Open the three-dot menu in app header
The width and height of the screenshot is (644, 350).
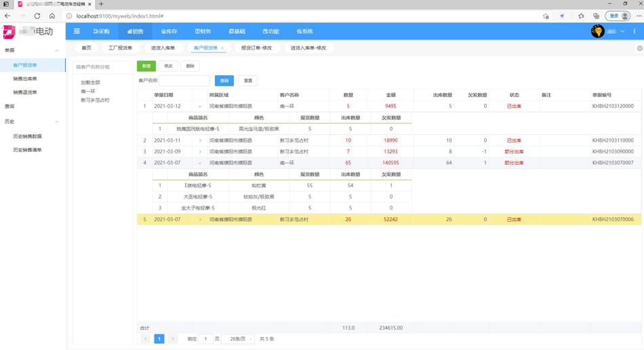[635, 31]
